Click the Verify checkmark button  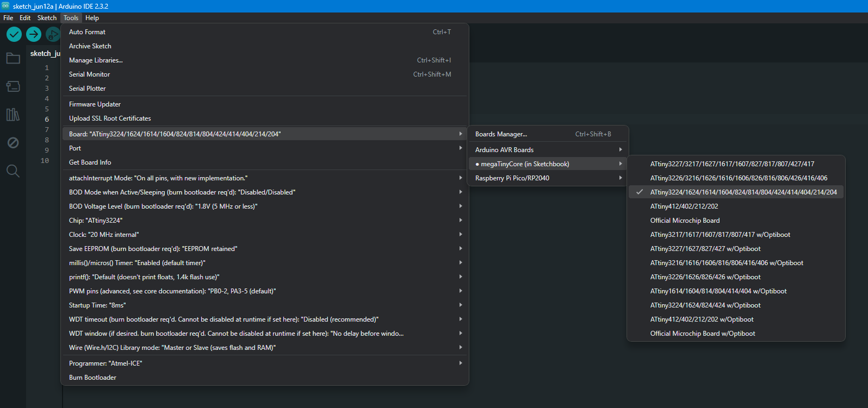[14, 34]
